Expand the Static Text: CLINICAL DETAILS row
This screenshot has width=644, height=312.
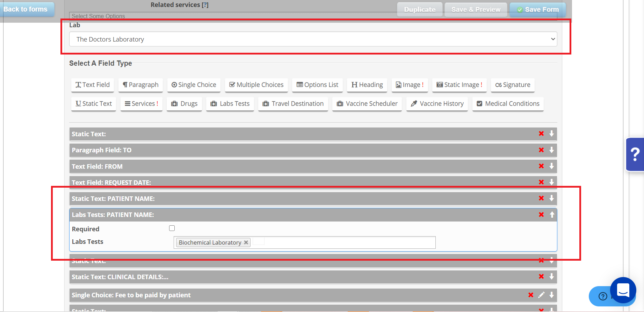pos(552,276)
